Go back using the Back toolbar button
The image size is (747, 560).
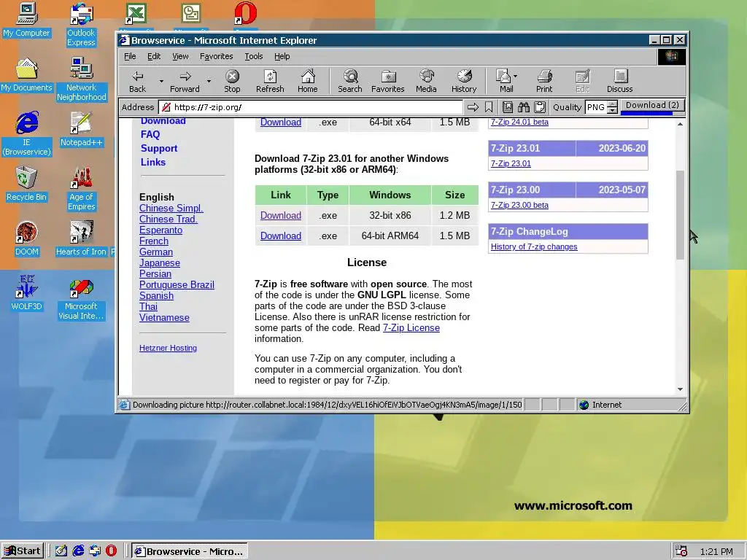point(138,81)
